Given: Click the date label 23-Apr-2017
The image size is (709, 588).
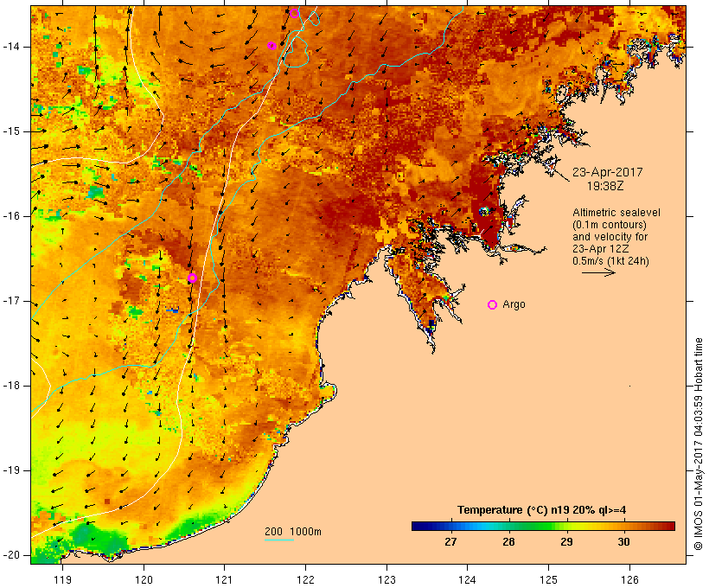Looking at the screenshot, I should (607, 172).
